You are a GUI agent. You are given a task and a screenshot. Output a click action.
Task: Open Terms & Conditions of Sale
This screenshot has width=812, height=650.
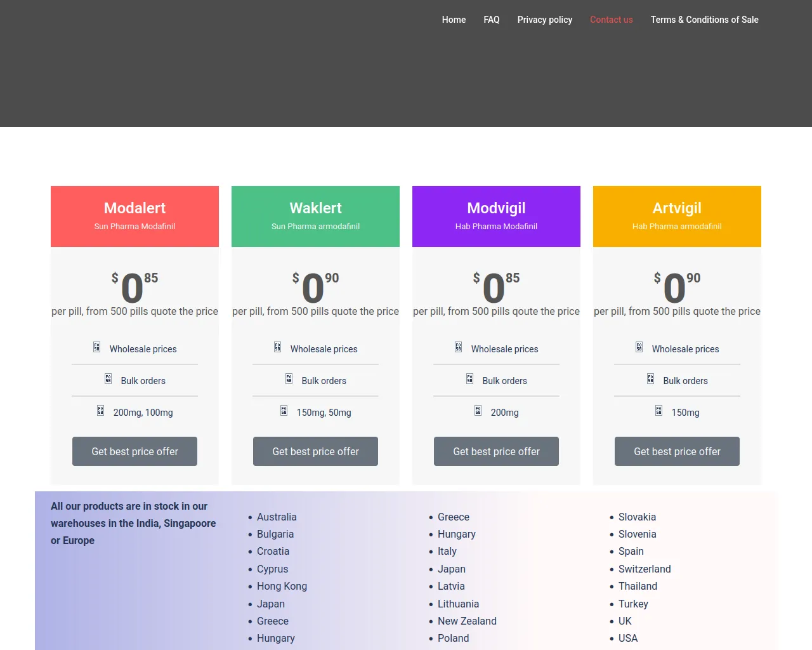pos(705,20)
